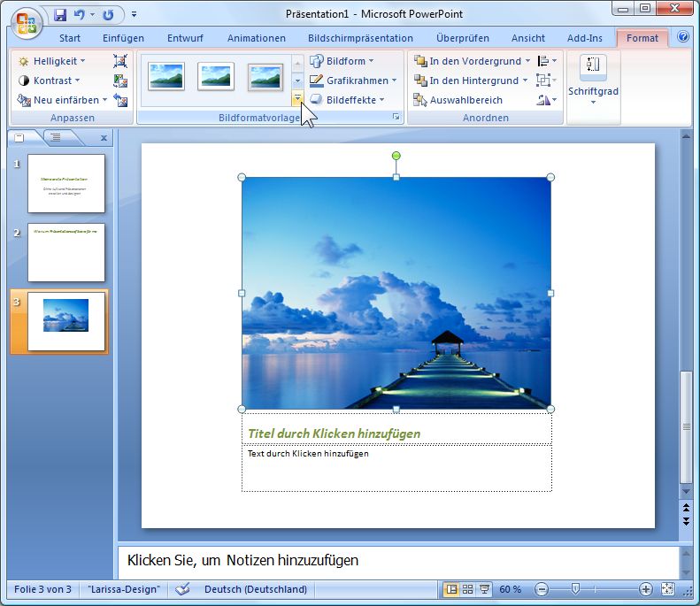Click the compress pictures icon

[120, 61]
